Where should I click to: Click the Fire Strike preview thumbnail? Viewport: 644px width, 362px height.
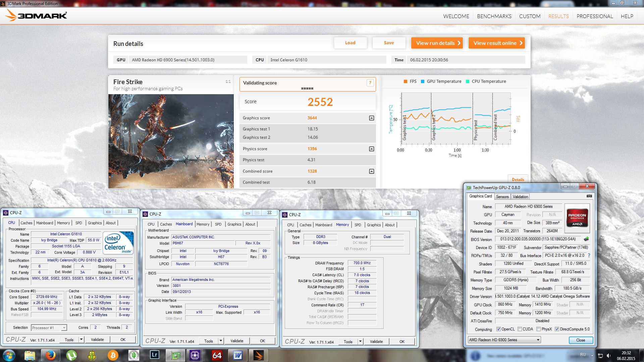click(x=171, y=141)
